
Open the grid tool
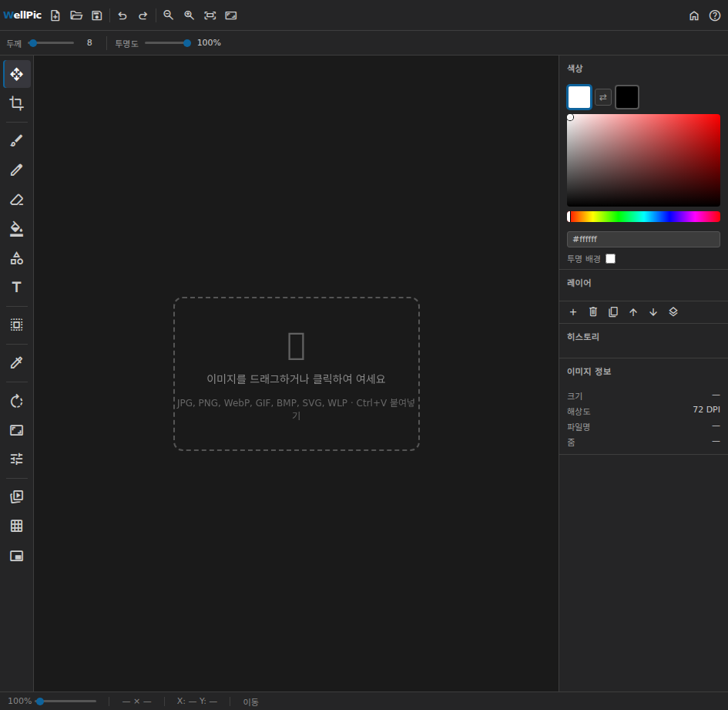(17, 526)
